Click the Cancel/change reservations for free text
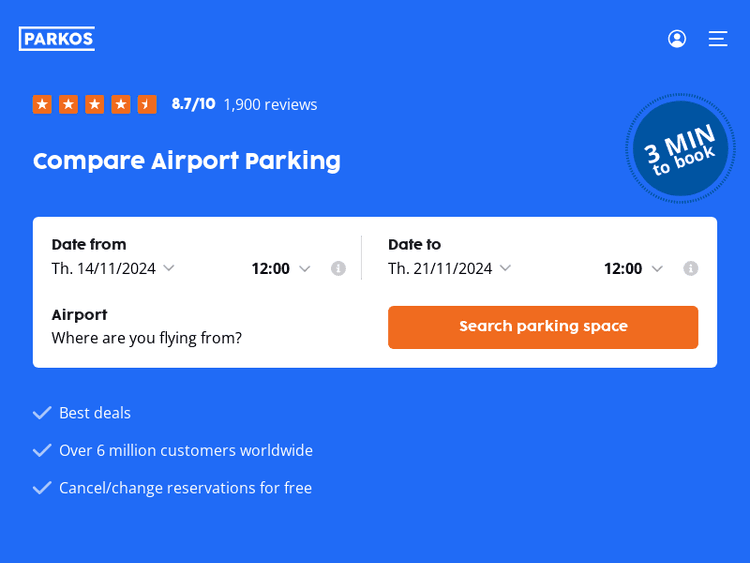Image resolution: width=750 pixels, height=563 pixels. (x=185, y=488)
